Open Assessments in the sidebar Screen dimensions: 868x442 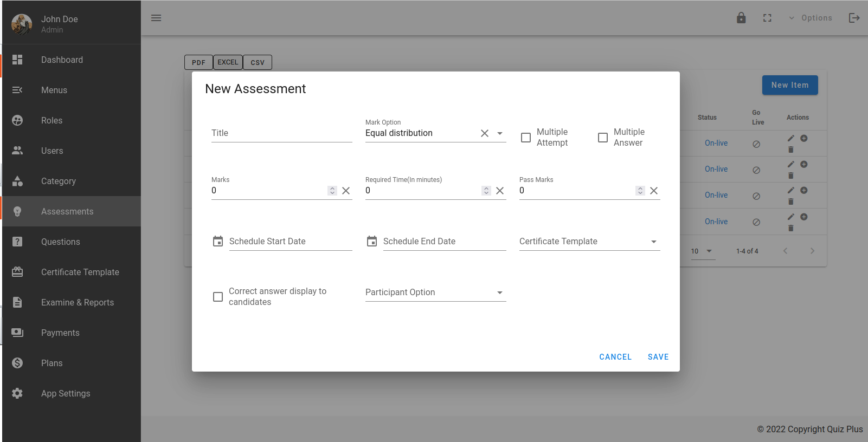click(x=72, y=211)
